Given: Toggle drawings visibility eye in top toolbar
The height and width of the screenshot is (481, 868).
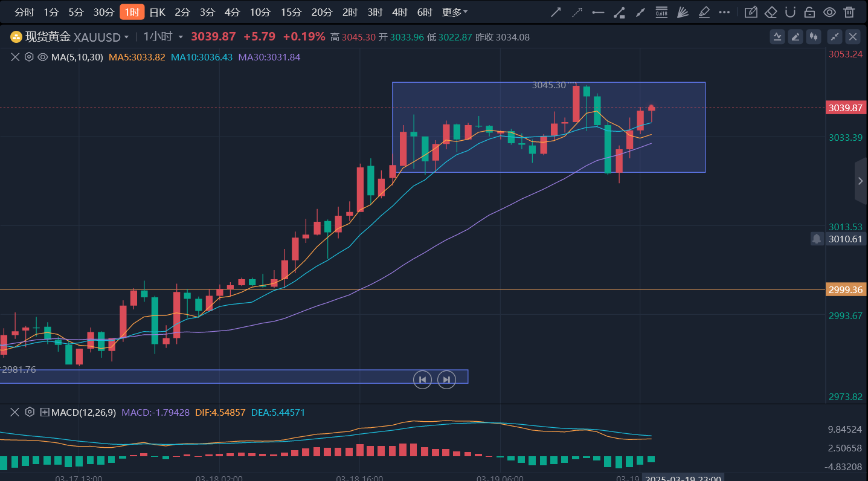Looking at the screenshot, I should point(830,12).
